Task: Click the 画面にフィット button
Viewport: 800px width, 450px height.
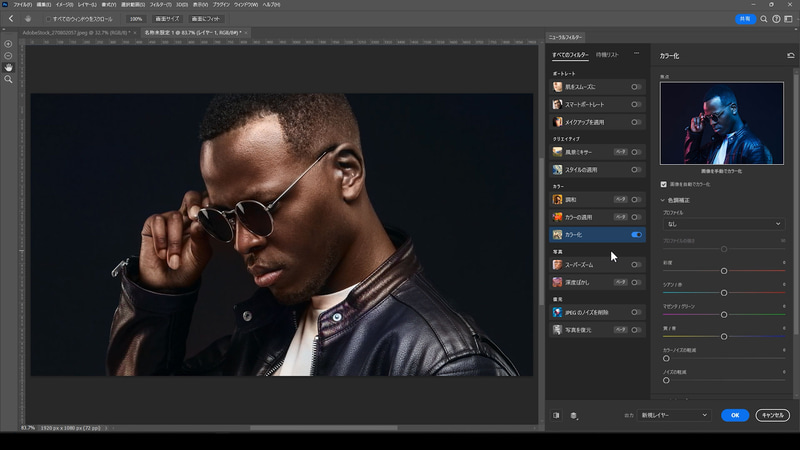Action: click(204, 19)
